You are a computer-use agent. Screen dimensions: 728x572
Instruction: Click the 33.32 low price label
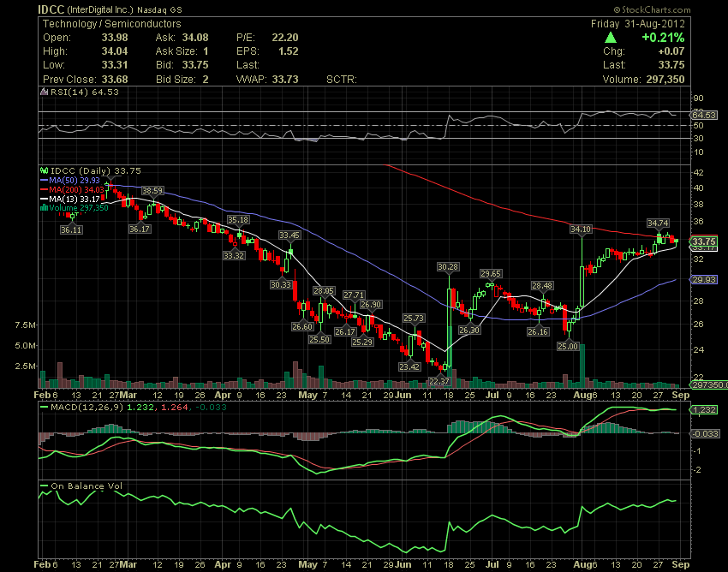click(x=234, y=255)
